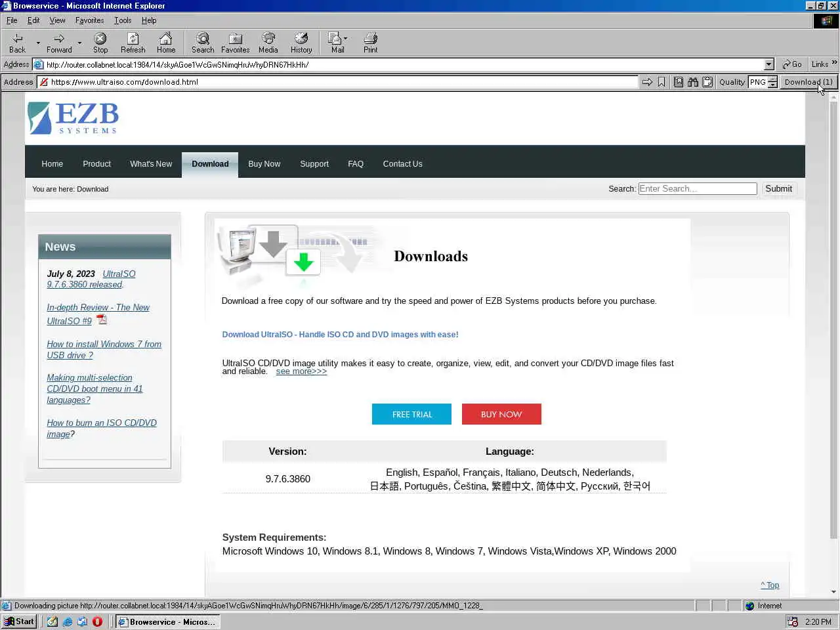This screenshot has width=840, height=630.
Task: Click the Forward toolbar button
Action: [59, 43]
